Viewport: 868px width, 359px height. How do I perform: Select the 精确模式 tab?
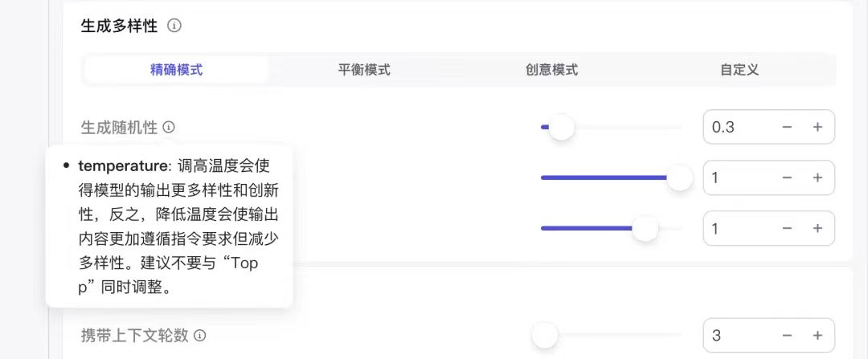coord(177,70)
